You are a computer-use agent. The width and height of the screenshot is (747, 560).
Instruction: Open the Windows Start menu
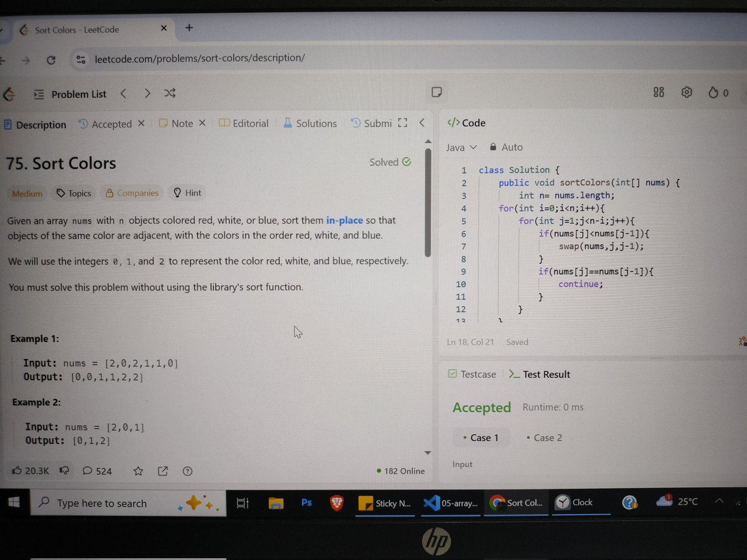tap(14, 502)
